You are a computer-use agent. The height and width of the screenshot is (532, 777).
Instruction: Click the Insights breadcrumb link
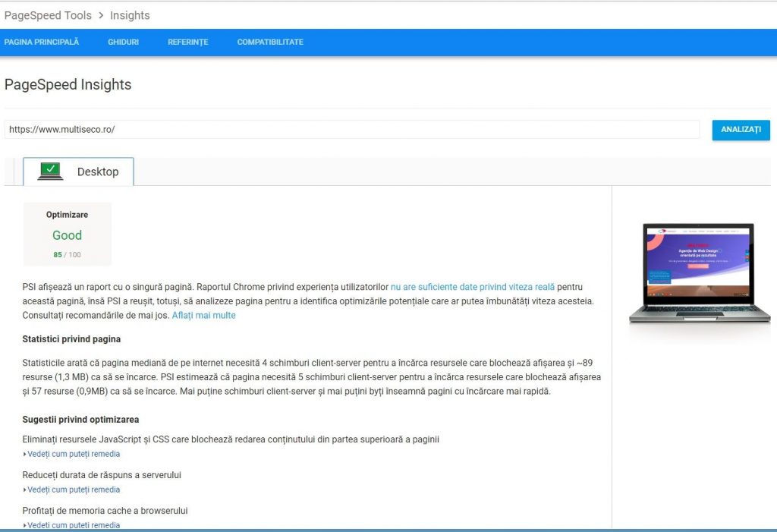[130, 15]
